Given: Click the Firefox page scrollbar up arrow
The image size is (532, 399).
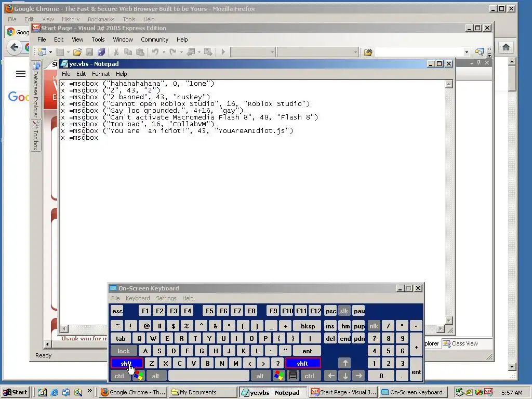Looking at the screenshot, I should tap(512, 61).
